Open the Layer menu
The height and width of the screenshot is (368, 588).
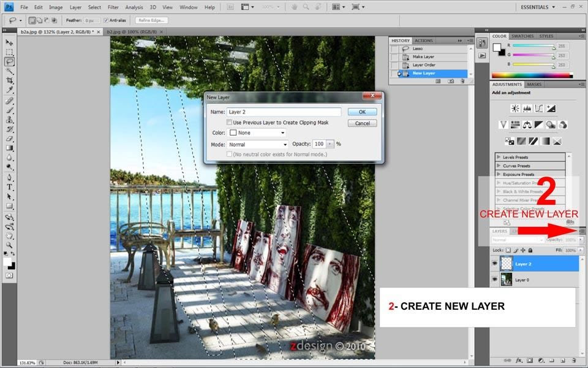point(75,7)
